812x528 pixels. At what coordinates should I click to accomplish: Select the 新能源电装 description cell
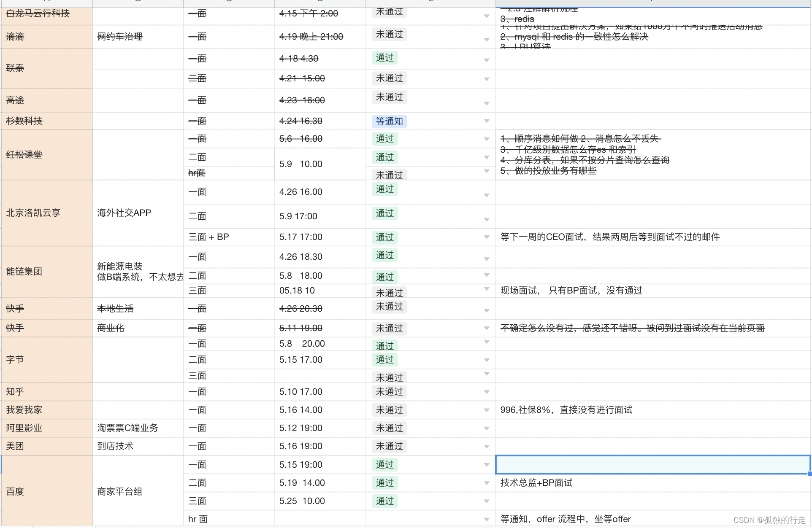click(138, 272)
